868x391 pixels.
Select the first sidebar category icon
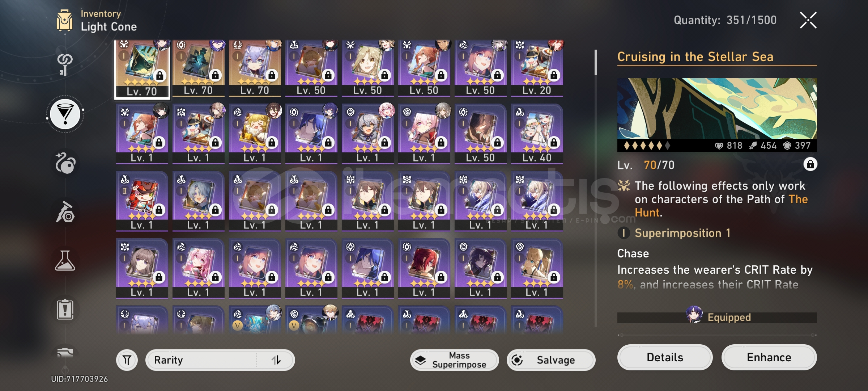click(65, 65)
